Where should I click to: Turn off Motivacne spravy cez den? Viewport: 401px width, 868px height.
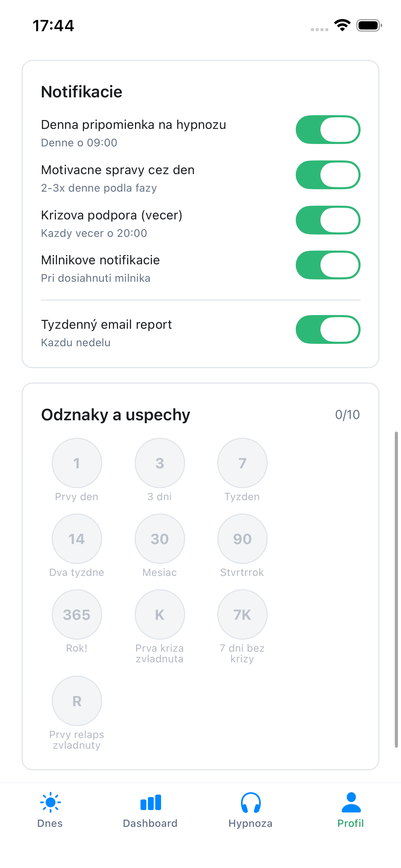(x=328, y=175)
